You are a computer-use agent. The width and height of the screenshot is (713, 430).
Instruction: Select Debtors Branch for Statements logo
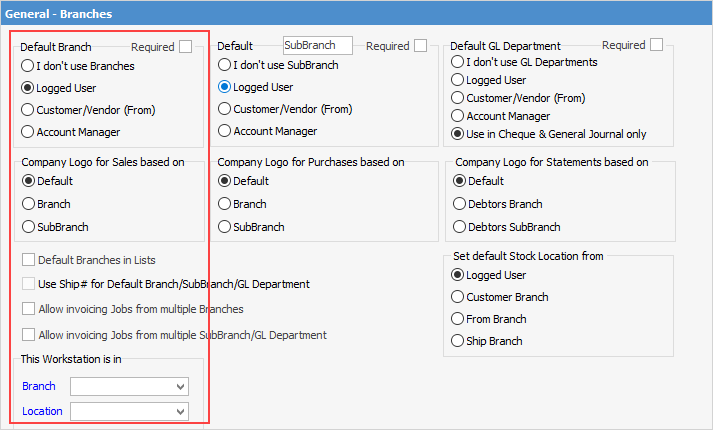(x=460, y=204)
